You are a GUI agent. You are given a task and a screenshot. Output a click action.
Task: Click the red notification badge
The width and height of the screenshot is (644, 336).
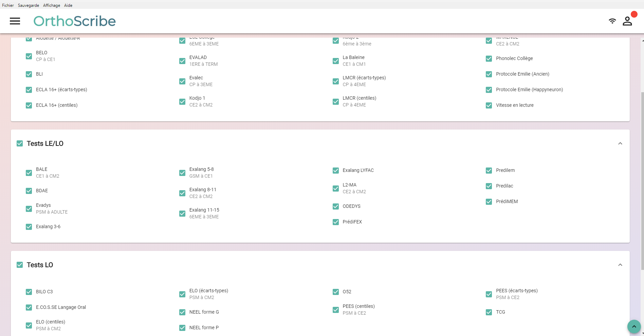634,14
